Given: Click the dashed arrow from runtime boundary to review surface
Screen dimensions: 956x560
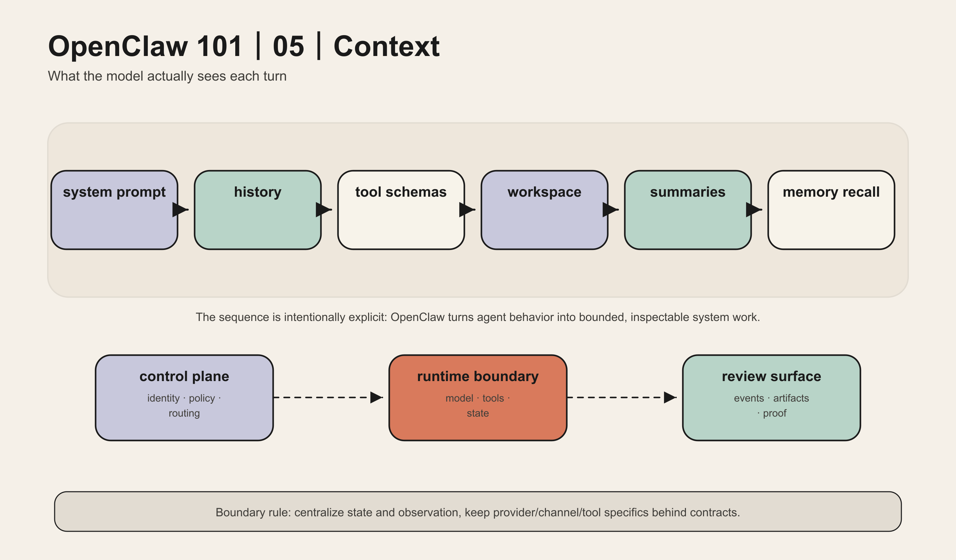Looking at the screenshot, I should [622, 397].
